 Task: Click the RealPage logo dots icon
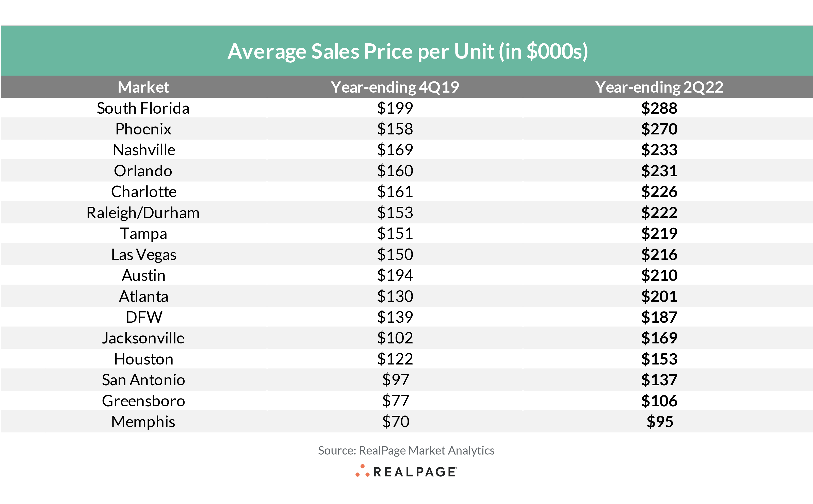[x=362, y=471]
